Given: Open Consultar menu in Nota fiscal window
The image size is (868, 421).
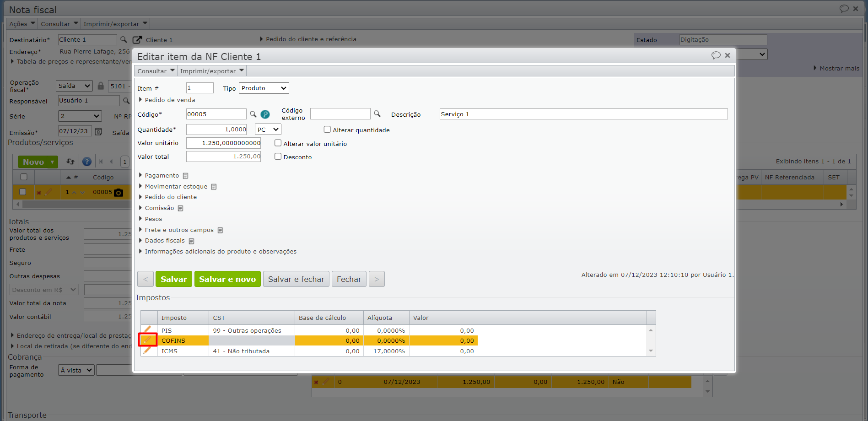Looking at the screenshot, I should pyautogui.click(x=59, y=24).
